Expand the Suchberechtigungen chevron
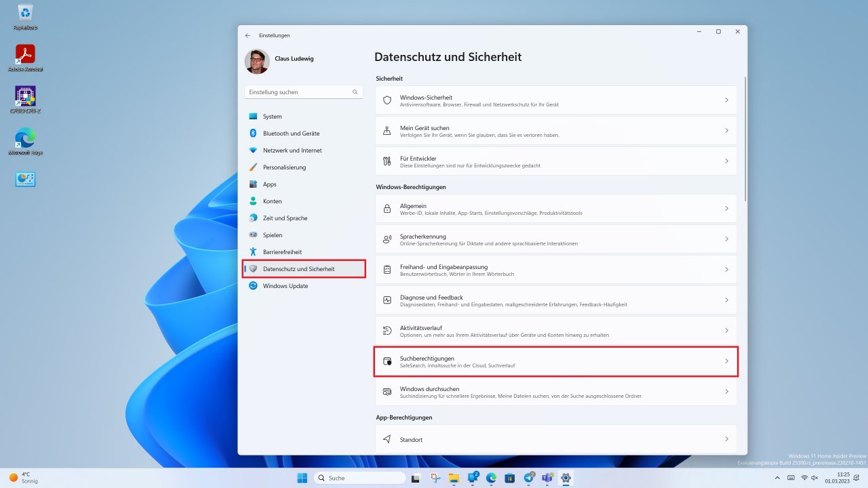Screen dimensions: 868x488 pyautogui.click(x=726, y=361)
